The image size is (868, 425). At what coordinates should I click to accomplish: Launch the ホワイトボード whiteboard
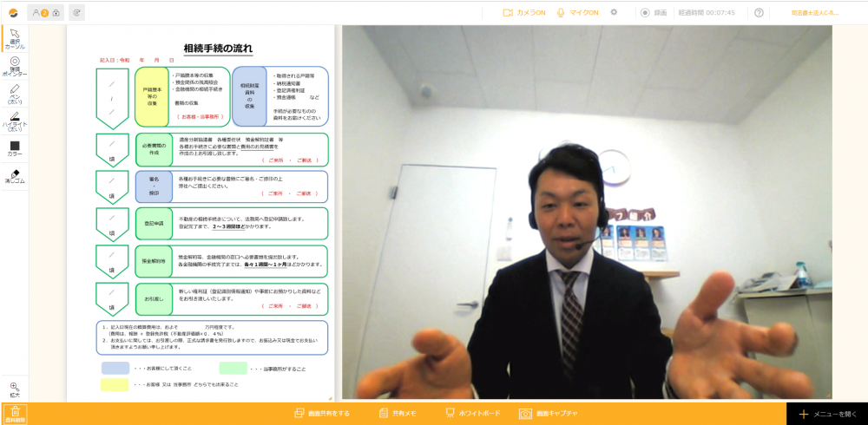pyautogui.click(x=474, y=414)
